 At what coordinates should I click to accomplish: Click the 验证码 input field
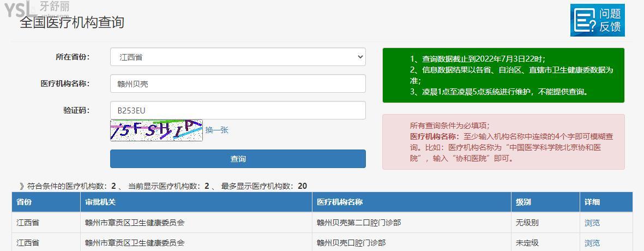click(238, 111)
